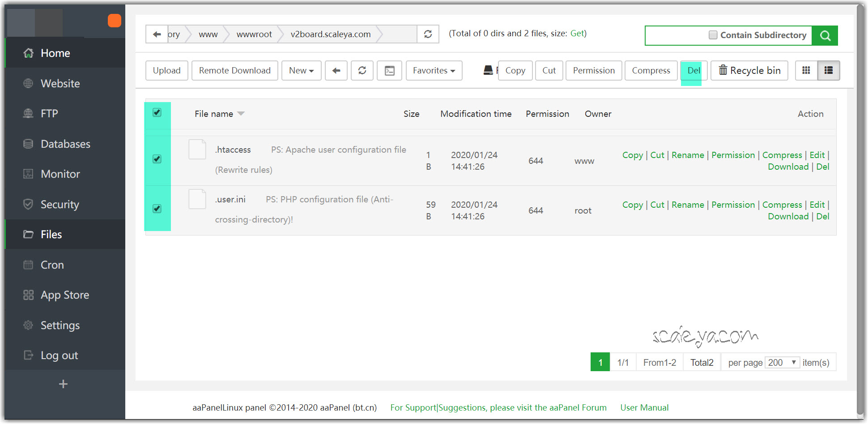Open the Favorites dropdown

(434, 71)
